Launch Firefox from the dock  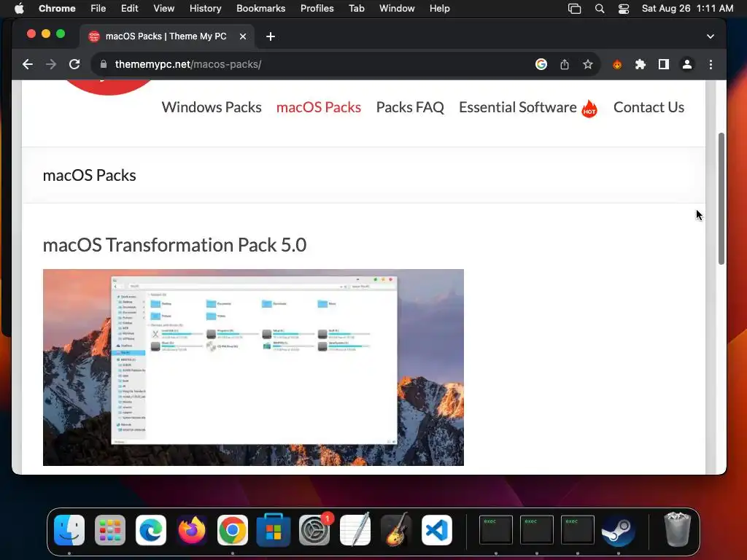[x=192, y=529]
